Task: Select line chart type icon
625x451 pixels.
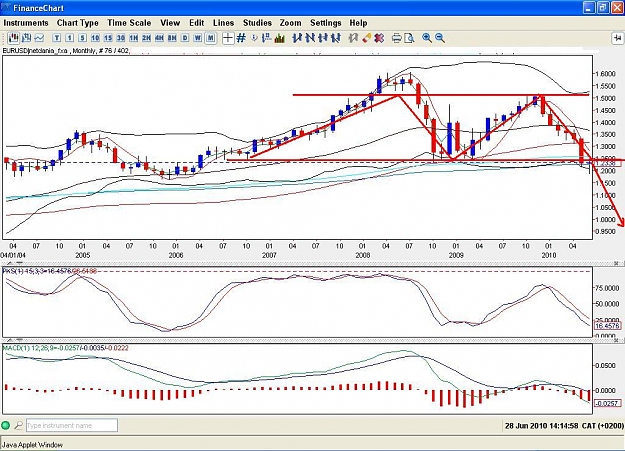Action: 39,38
